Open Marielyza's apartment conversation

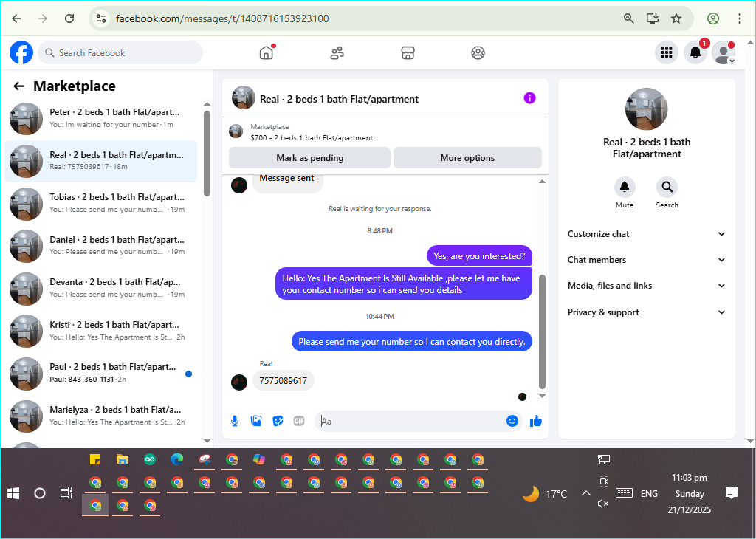[x=100, y=416]
